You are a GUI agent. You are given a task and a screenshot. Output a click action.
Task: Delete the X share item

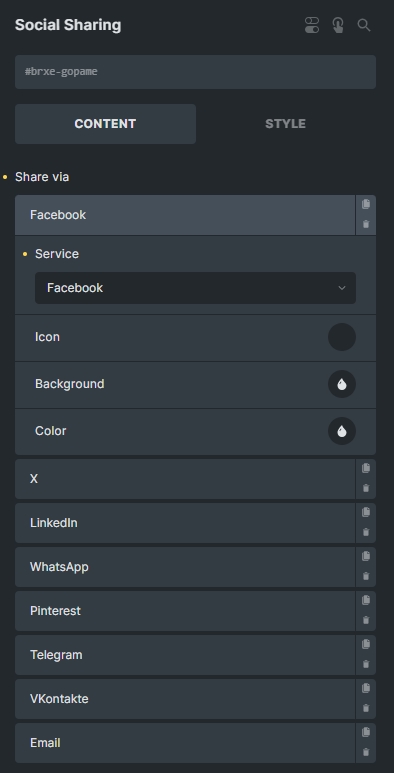[366, 489]
